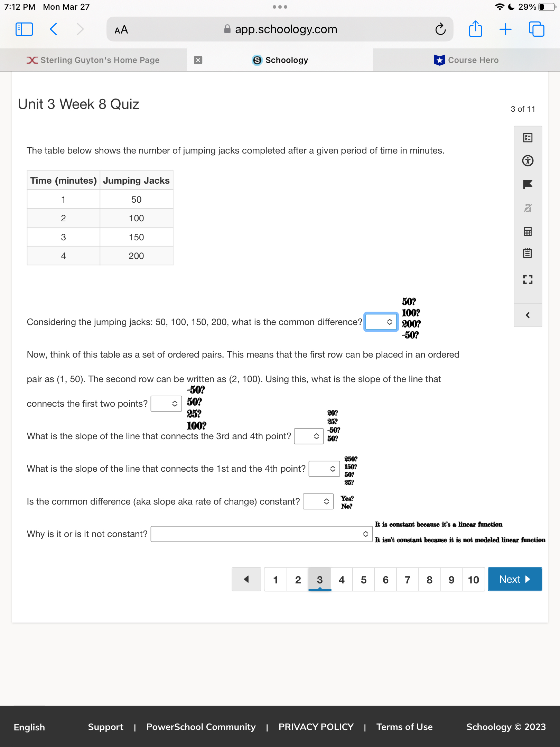Open a new tab with the plus icon
Screen dimensions: 560x747
coord(505,29)
